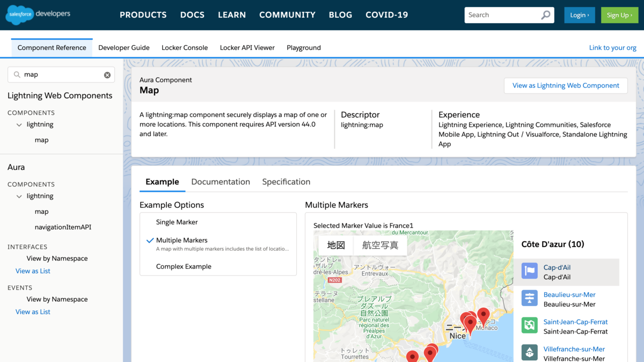The image size is (644, 362).
Task: Click the Saint-Jean-Cap-Ferrat green icon
Action: click(x=530, y=325)
